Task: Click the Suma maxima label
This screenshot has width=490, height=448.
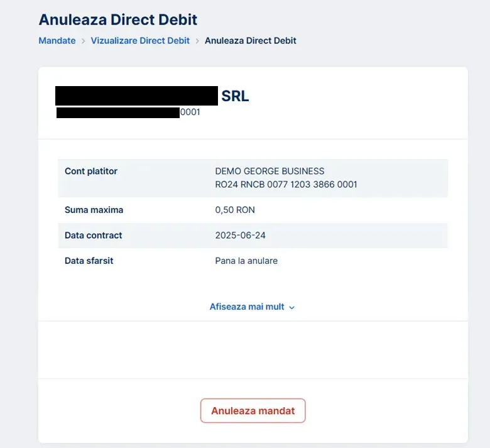Action: pyautogui.click(x=94, y=210)
